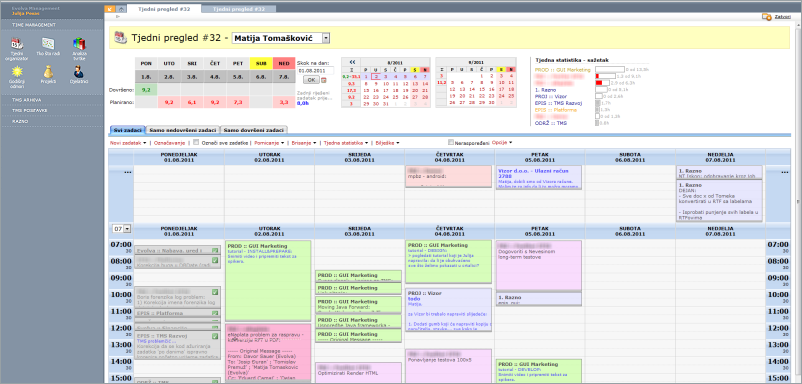Switch to the Svi zadaci tab

click(x=127, y=130)
